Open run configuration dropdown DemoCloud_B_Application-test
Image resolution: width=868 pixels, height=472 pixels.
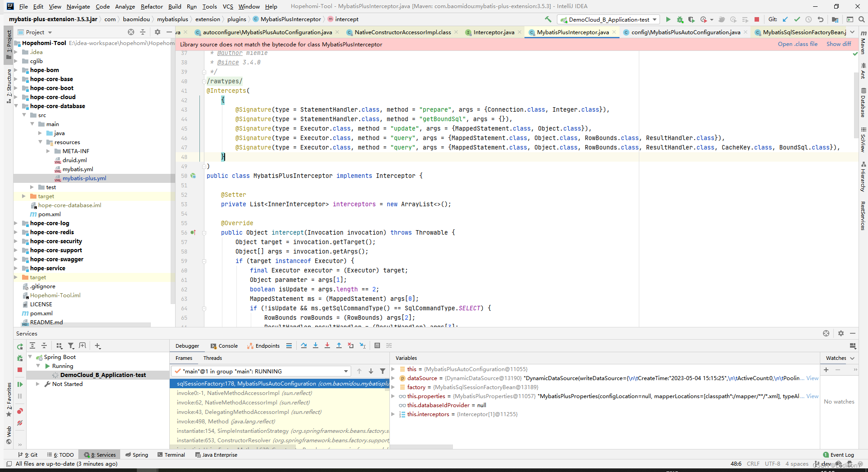point(608,19)
